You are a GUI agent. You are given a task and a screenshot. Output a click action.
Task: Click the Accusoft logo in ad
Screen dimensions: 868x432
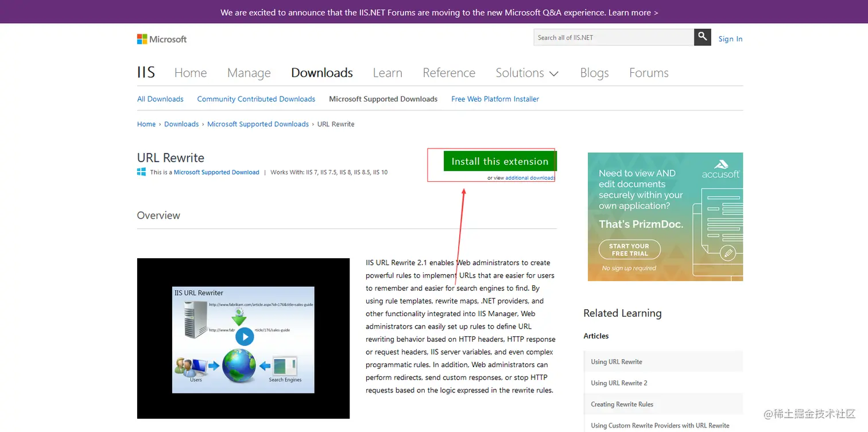pos(720,169)
